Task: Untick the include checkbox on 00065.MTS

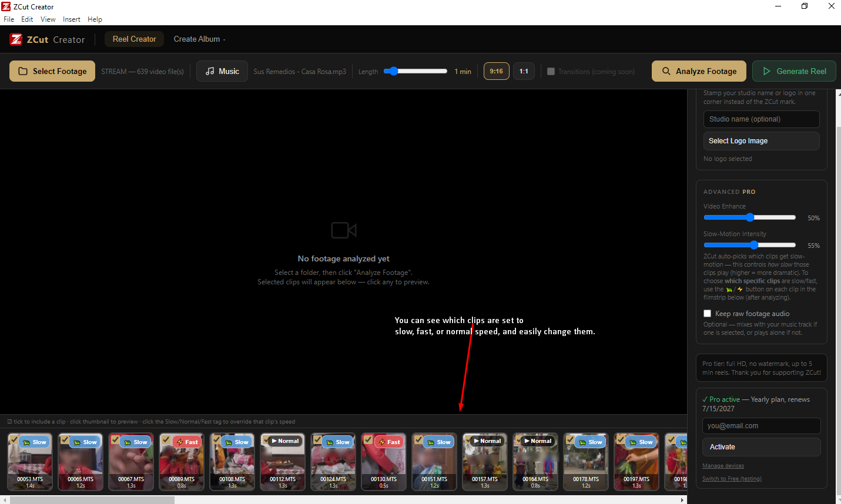Action: [65, 439]
